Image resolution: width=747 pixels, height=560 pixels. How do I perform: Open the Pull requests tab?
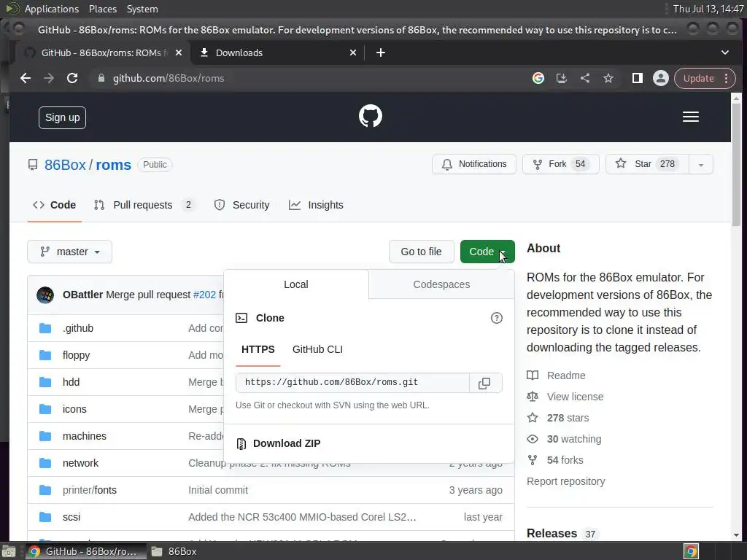[x=144, y=205]
